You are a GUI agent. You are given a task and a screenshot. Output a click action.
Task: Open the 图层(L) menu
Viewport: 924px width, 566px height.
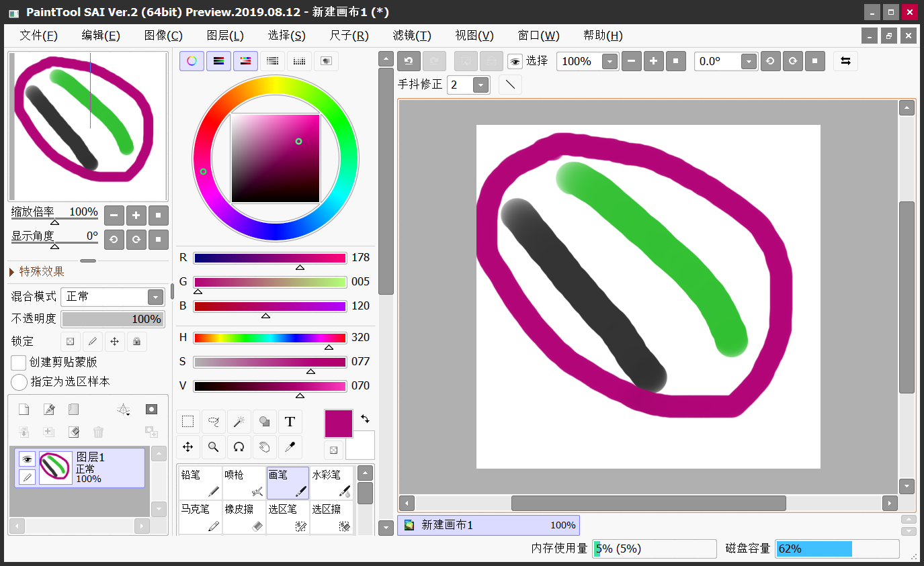pyautogui.click(x=225, y=36)
